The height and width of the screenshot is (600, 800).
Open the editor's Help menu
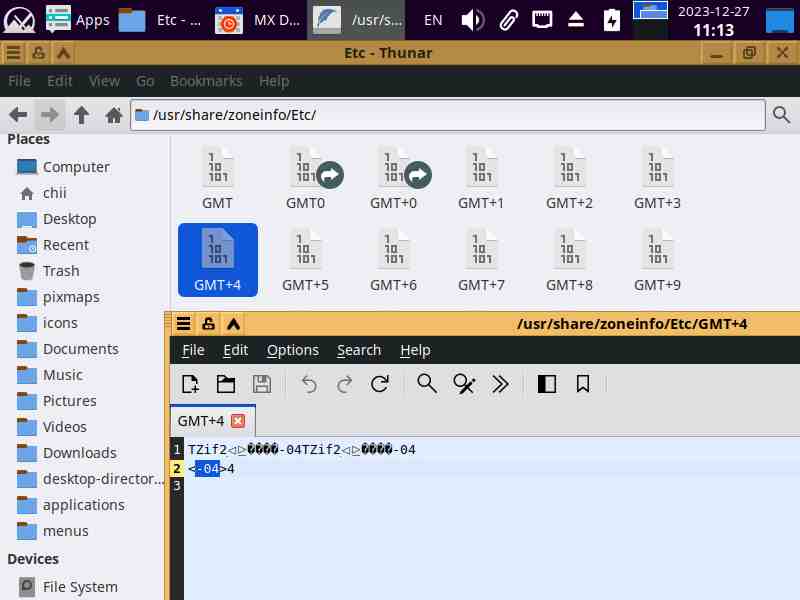pos(415,350)
